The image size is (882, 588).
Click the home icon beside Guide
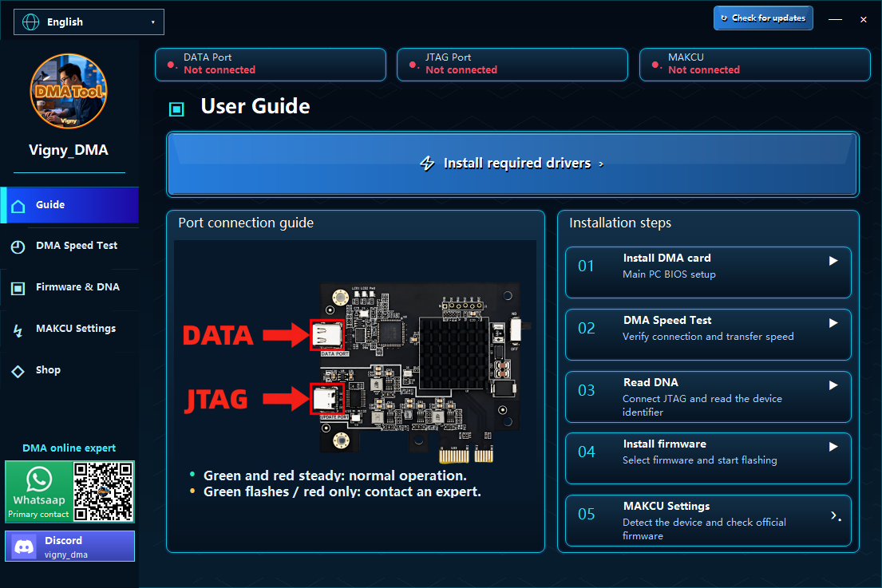pyautogui.click(x=18, y=206)
